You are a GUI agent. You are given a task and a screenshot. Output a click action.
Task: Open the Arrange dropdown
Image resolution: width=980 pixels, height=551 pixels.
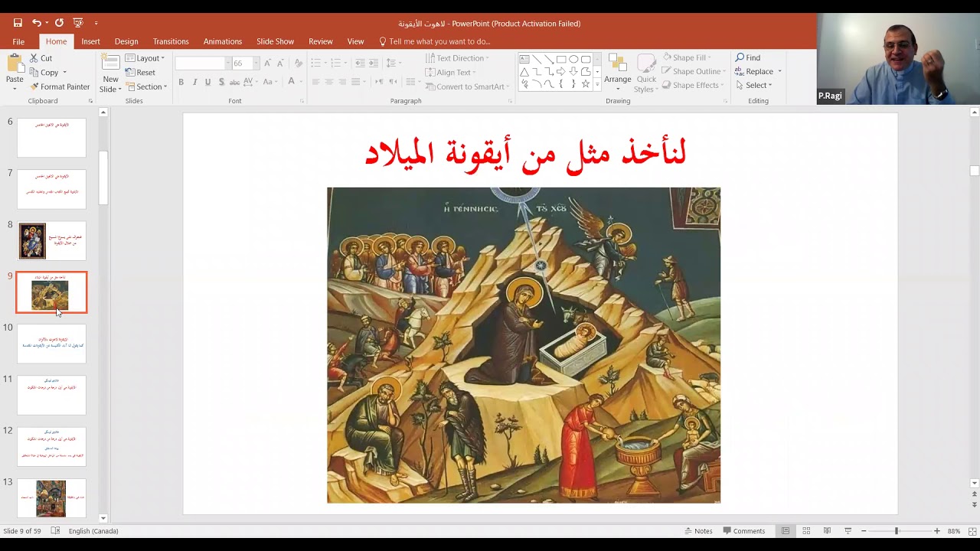click(x=617, y=73)
